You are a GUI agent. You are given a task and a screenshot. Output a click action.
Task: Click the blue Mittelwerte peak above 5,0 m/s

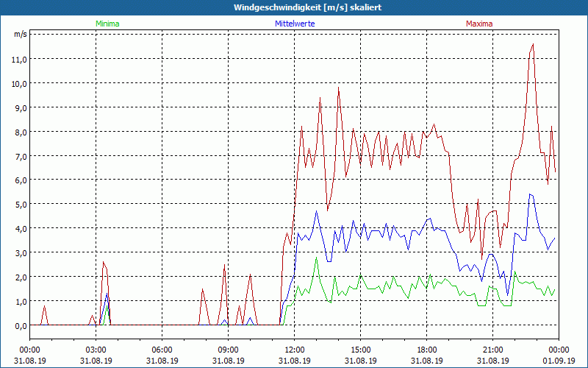530,194
